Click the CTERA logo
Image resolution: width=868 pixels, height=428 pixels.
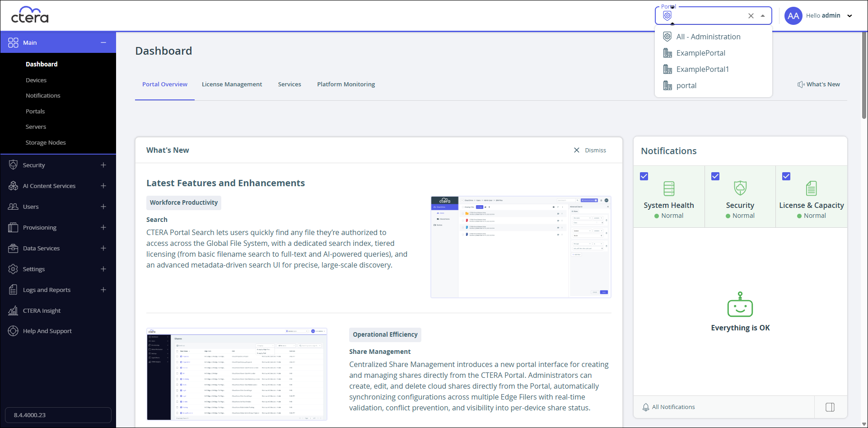coord(30,15)
